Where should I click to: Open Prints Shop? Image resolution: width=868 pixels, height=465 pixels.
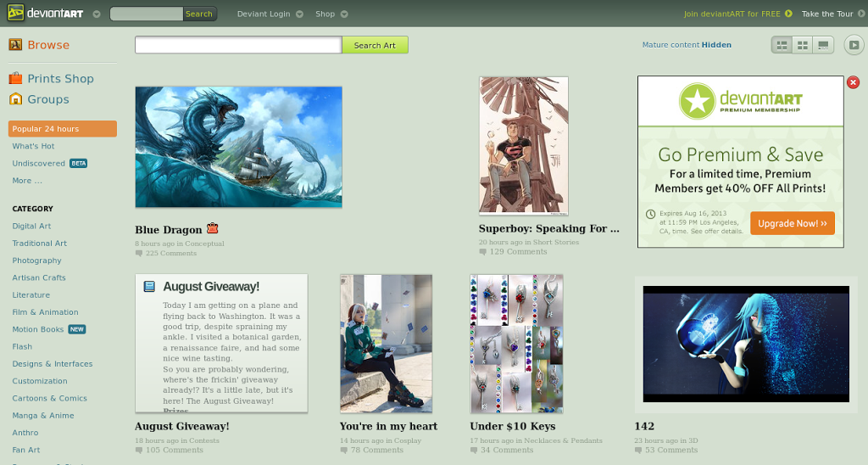click(x=61, y=79)
